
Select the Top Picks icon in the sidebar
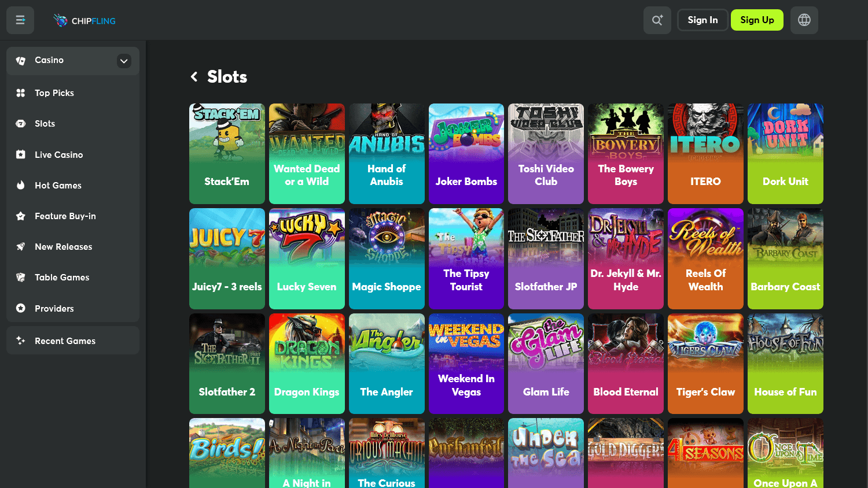tap(20, 93)
